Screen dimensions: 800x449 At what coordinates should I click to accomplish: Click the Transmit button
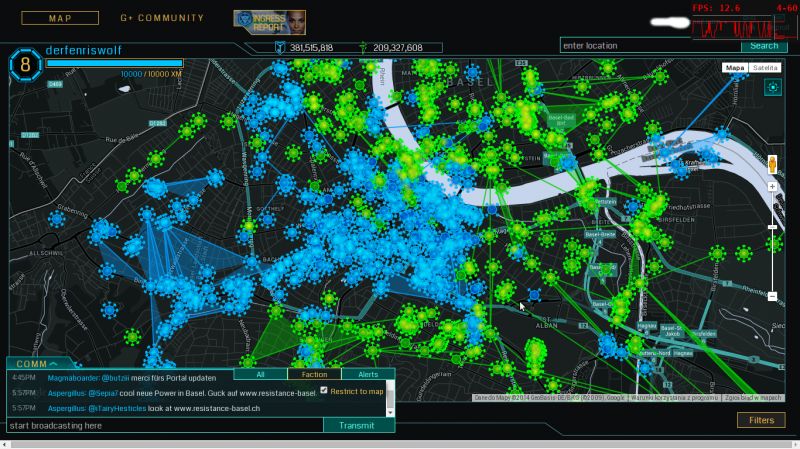pos(359,425)
